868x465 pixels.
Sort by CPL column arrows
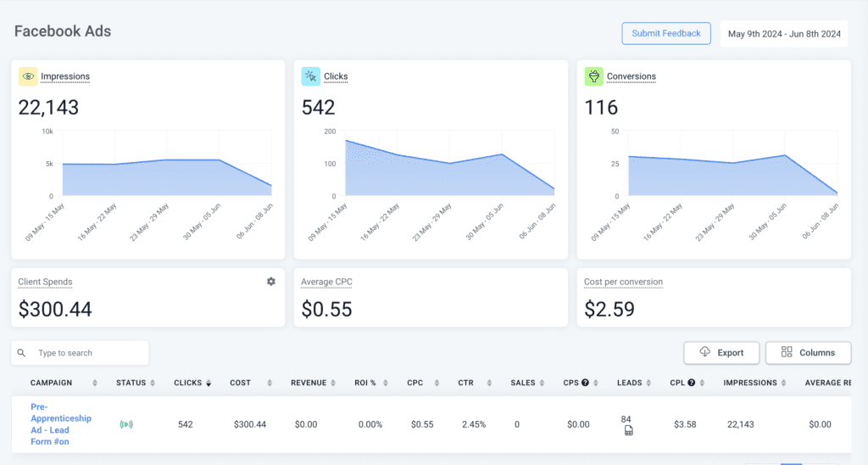click(702, 383)
